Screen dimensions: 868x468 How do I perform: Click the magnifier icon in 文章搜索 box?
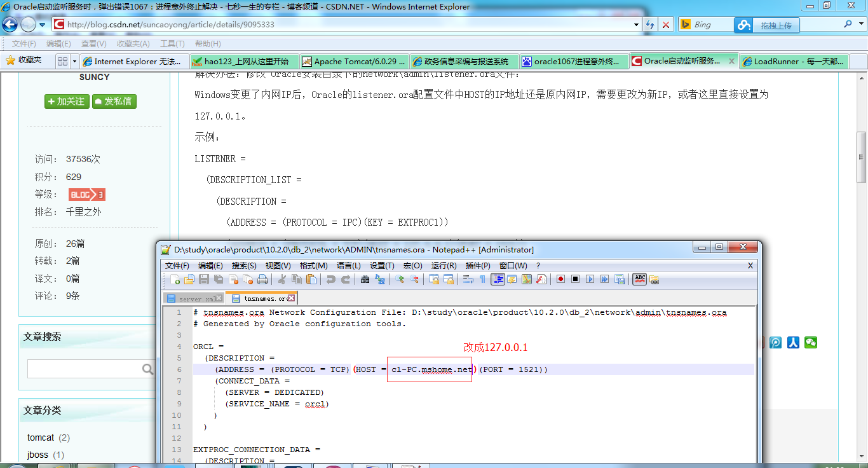pos(147,369)
